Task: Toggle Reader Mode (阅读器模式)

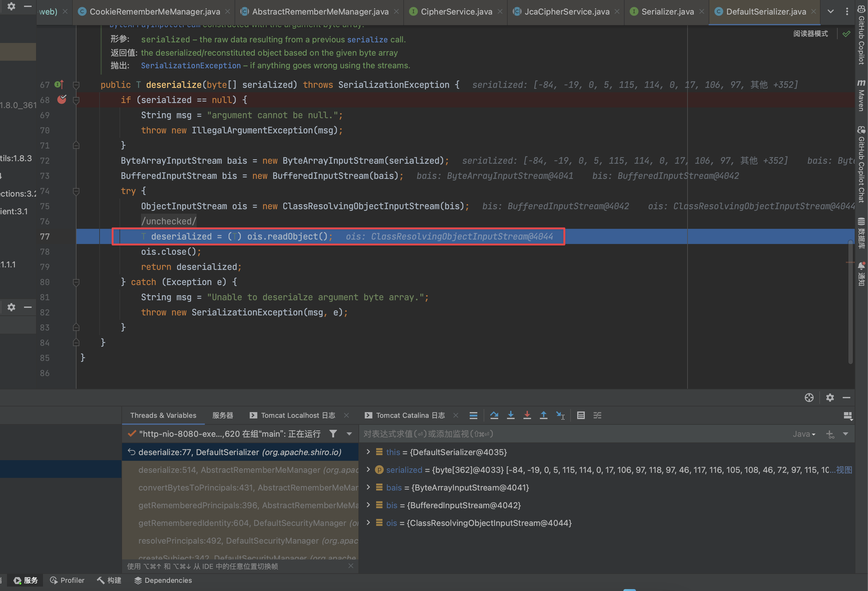Action: (x=810, y=34)
